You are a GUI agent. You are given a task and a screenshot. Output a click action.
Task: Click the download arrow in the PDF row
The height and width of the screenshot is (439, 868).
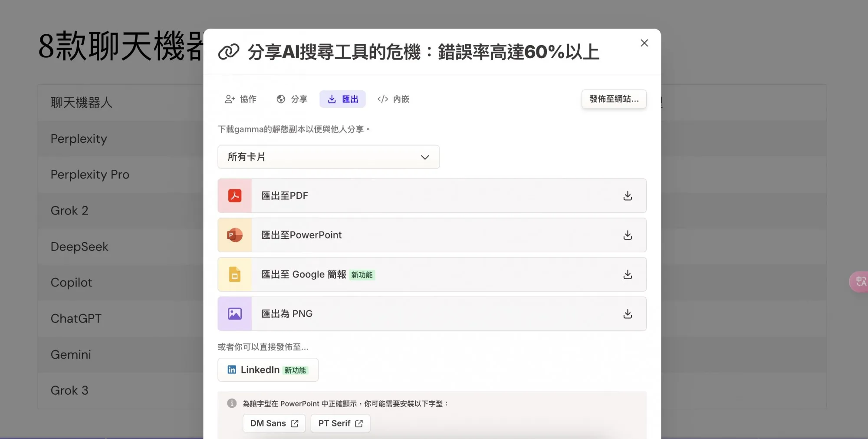(x=628, y=196)
